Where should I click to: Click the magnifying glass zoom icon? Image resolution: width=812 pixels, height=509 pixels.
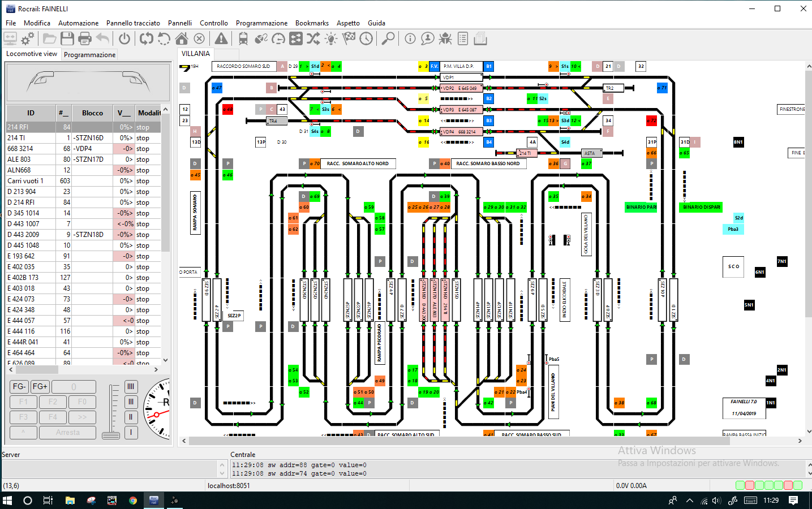pos(388,38)
